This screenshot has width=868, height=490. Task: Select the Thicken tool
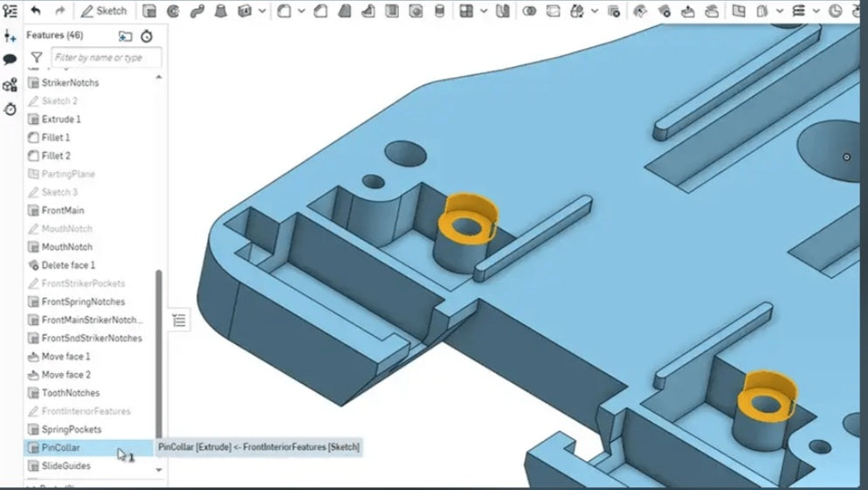pos(245,11)
